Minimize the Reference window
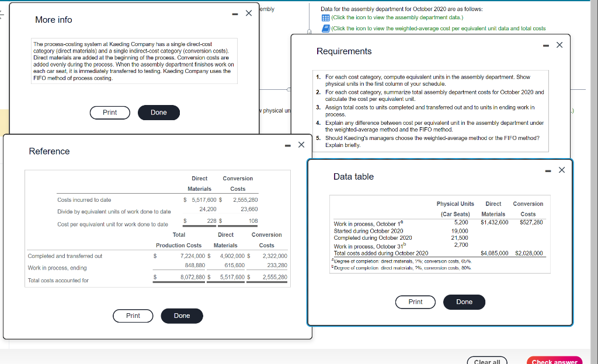 (287, 145)
